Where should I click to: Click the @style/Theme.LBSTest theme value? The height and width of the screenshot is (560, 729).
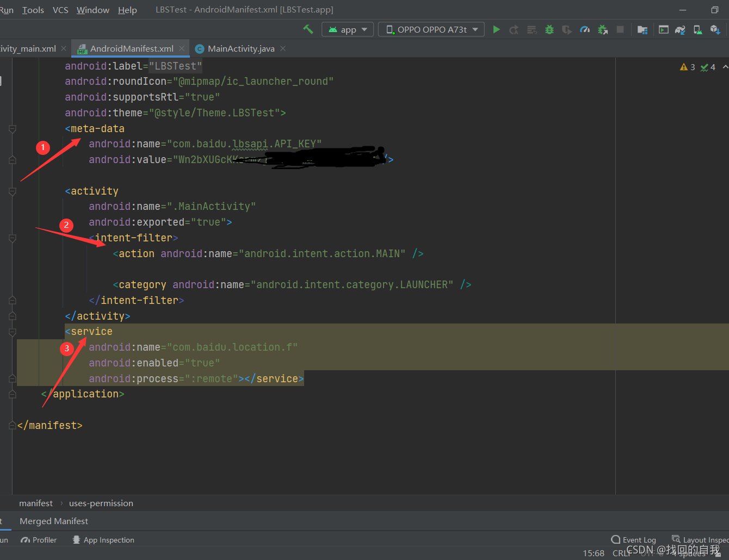[214, 113]
